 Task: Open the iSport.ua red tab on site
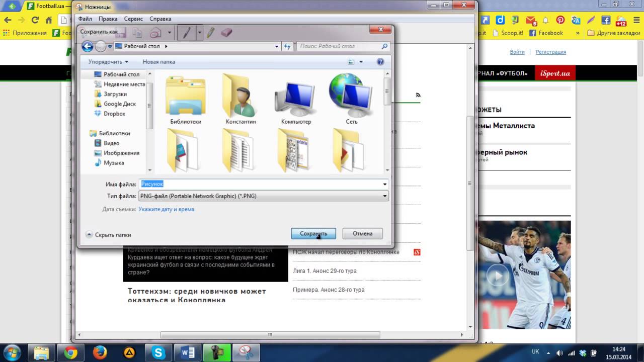(x=555, y=73)
